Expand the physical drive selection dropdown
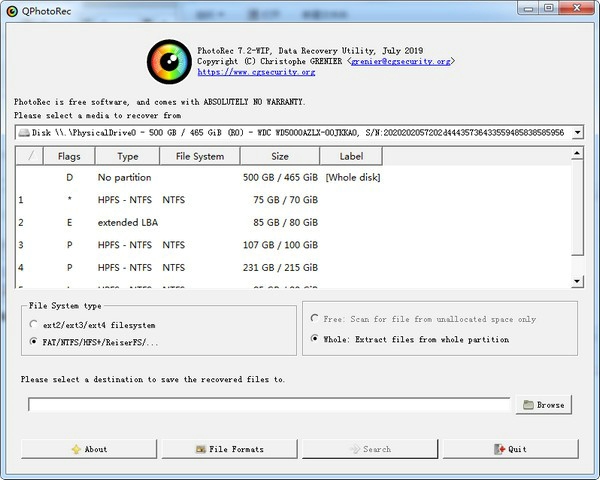Image resolution: width=600 pixels, height=480 pixels. [577, 132]
